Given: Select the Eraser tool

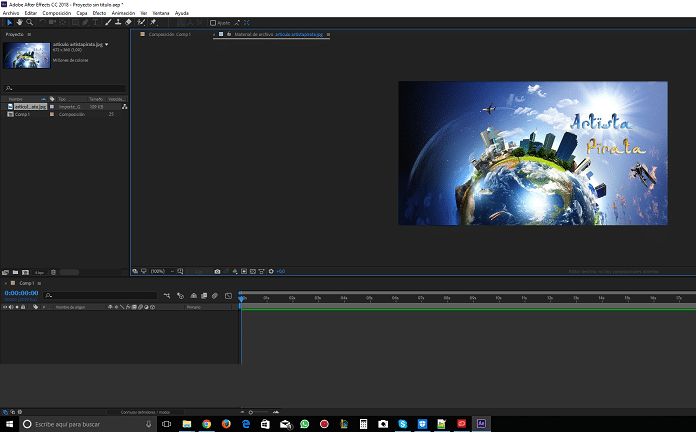Looking at the screenshot, I should point(128,22).
